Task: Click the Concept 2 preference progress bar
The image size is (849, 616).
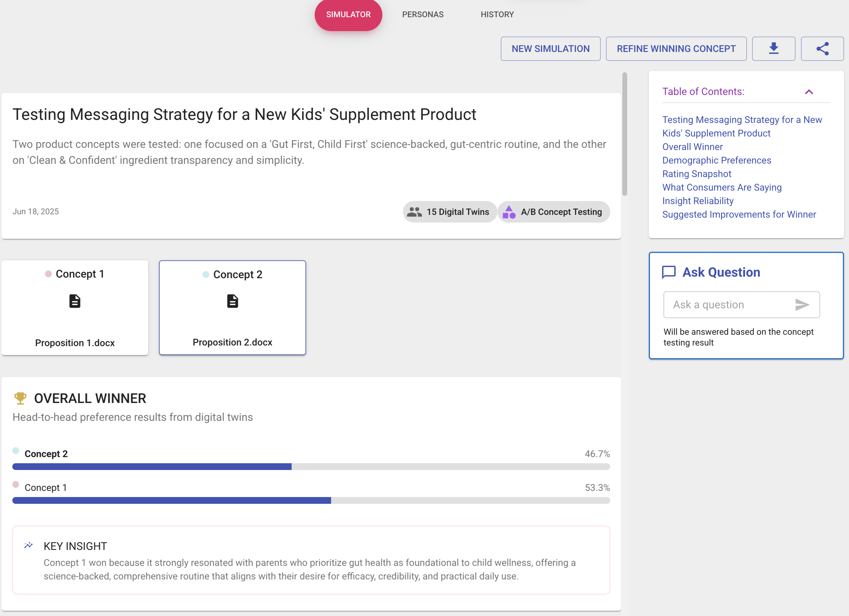Action: (x=311, y=466)
